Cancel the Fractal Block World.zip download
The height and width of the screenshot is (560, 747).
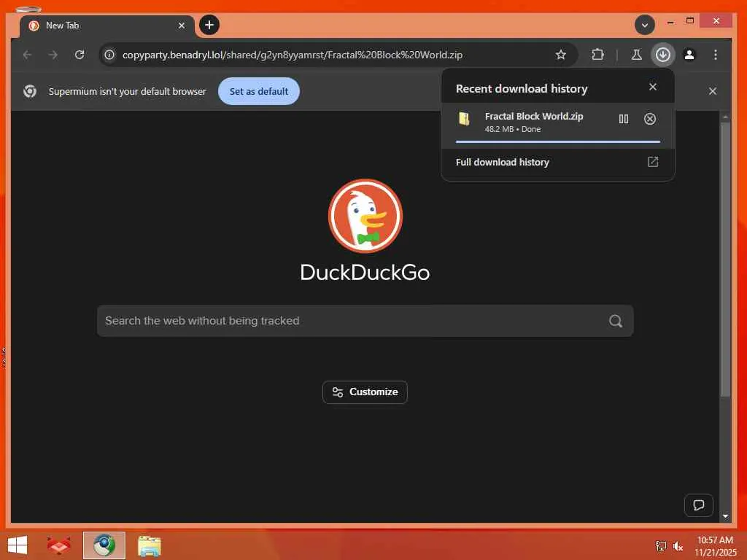coord(650,119)
